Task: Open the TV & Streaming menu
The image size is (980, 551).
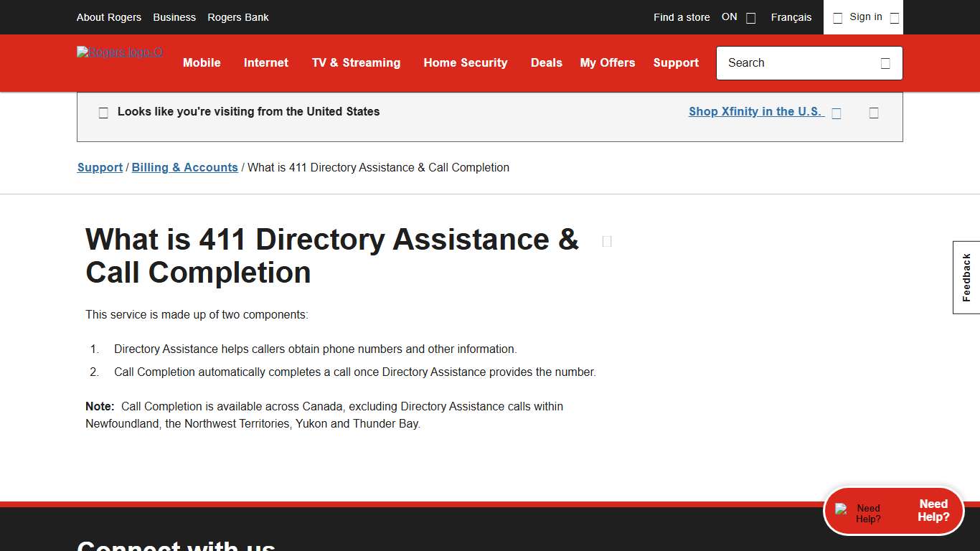Action: pos(356,63)
